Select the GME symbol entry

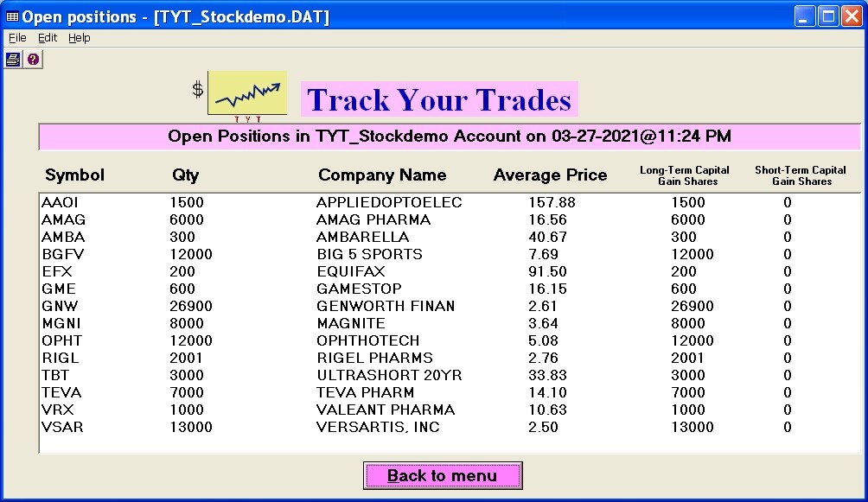pos(59,289)
